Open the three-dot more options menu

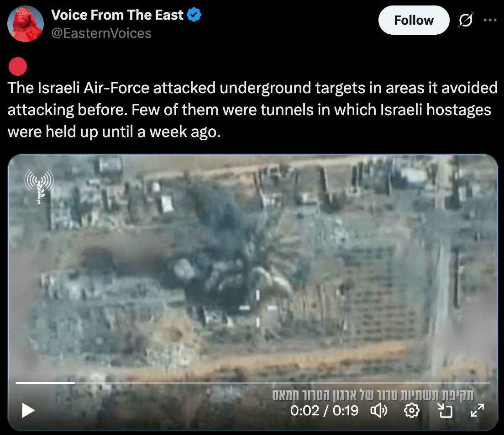[490, 20]
